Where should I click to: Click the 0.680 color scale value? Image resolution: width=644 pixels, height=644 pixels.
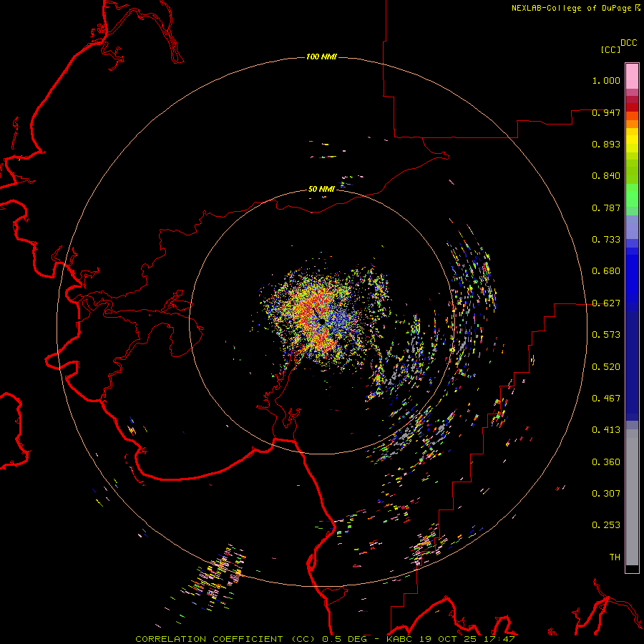click(x=606, y=271)
